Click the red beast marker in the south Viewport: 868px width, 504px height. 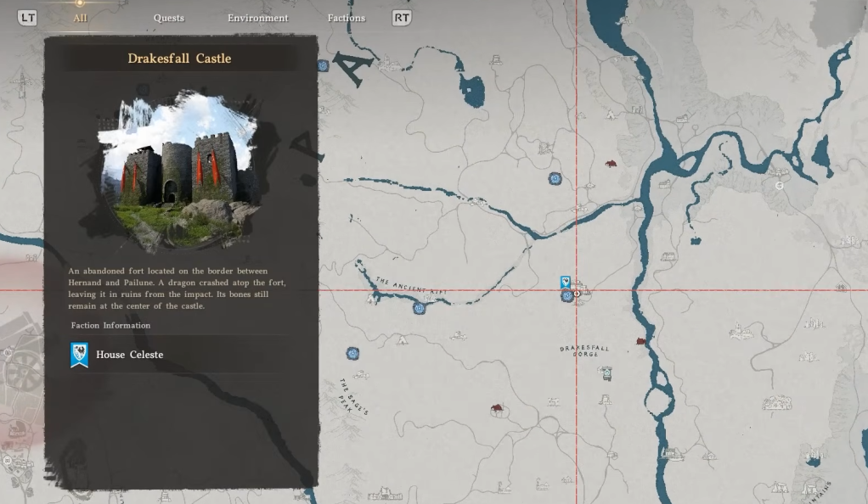496,409
